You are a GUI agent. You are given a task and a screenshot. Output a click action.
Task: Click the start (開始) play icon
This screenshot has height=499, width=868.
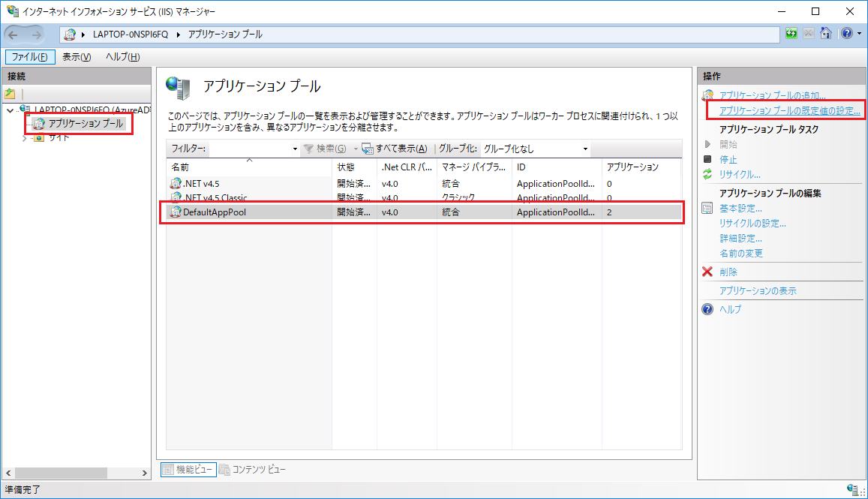point(707,144)
